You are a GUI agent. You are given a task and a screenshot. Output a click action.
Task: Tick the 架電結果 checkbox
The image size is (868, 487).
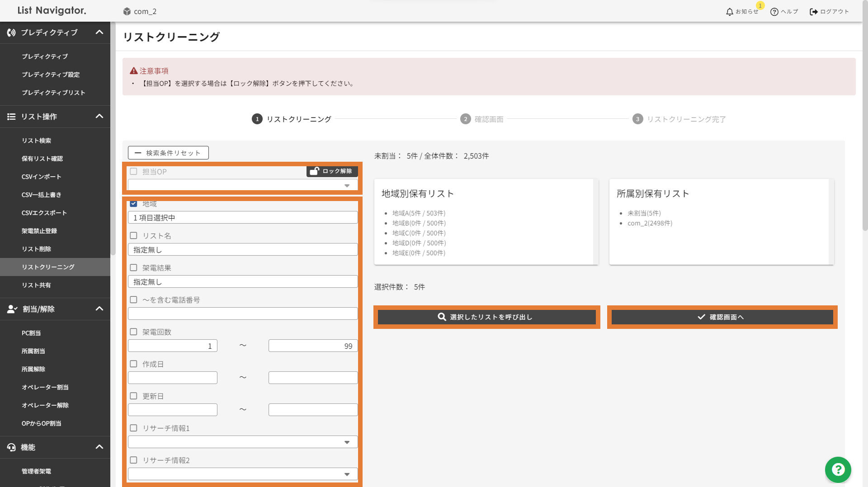[133, 267]
